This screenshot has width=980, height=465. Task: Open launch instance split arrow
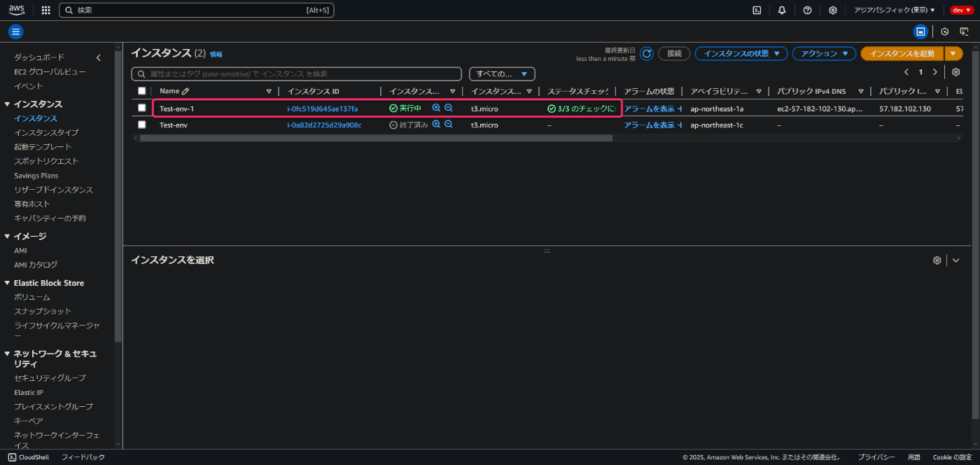953,54
